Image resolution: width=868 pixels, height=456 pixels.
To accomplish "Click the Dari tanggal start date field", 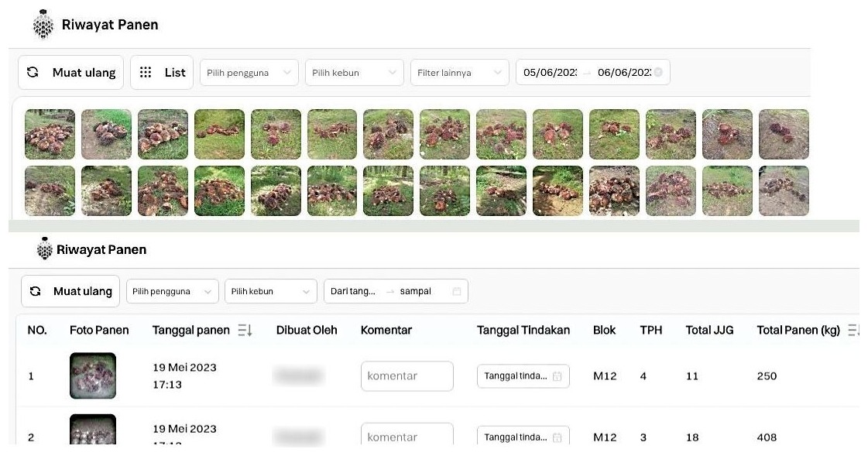I will click(352, 291).
